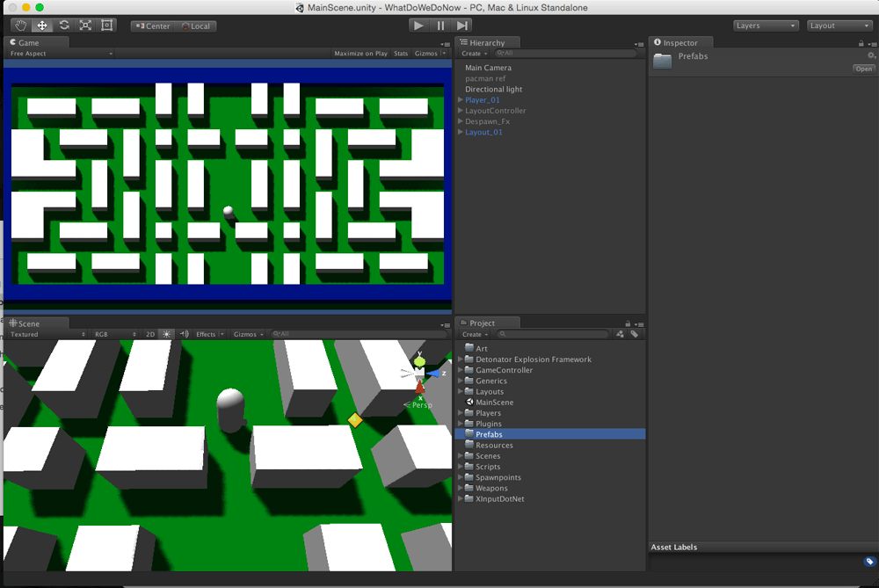Image resolution: width=879 pixels, height=588 pixels.
Task: Click Search by Label icon in Project
Action: pos(634,334)
